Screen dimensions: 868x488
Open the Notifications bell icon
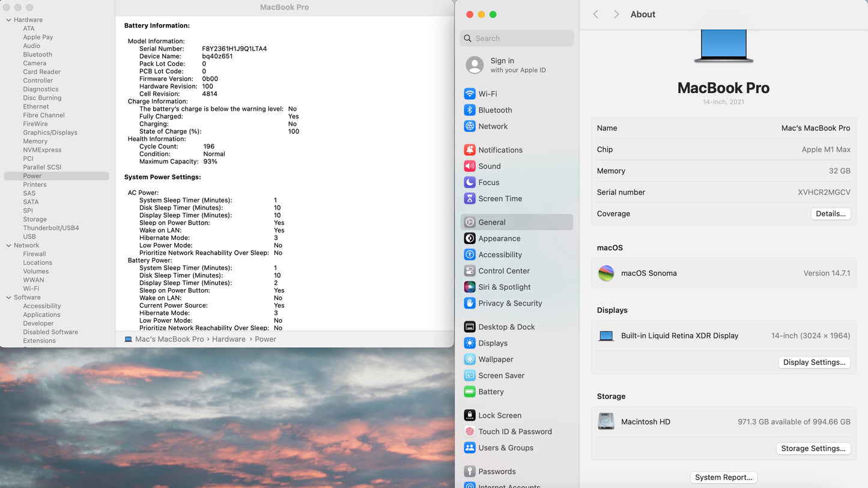(470, 150)
